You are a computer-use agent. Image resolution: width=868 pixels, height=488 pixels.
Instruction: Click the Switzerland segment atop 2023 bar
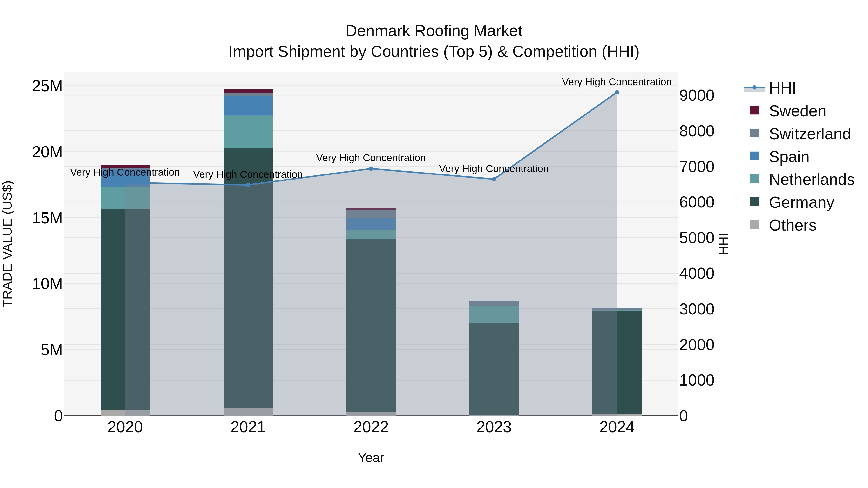click(x=494, y=303)
